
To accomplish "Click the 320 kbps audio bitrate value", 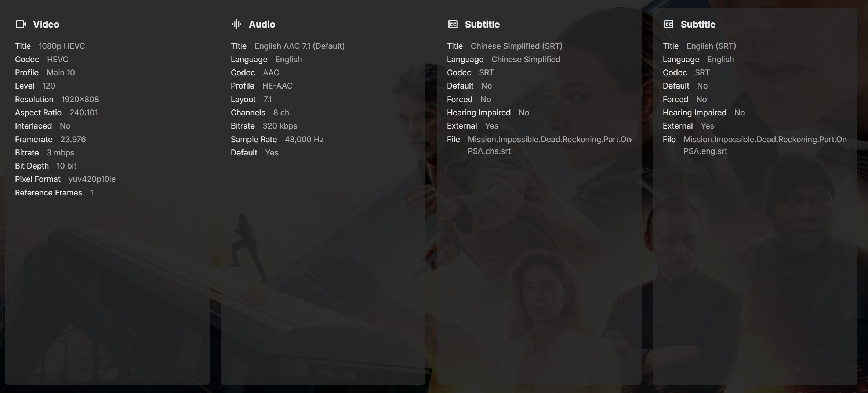I will click(280, 126).
